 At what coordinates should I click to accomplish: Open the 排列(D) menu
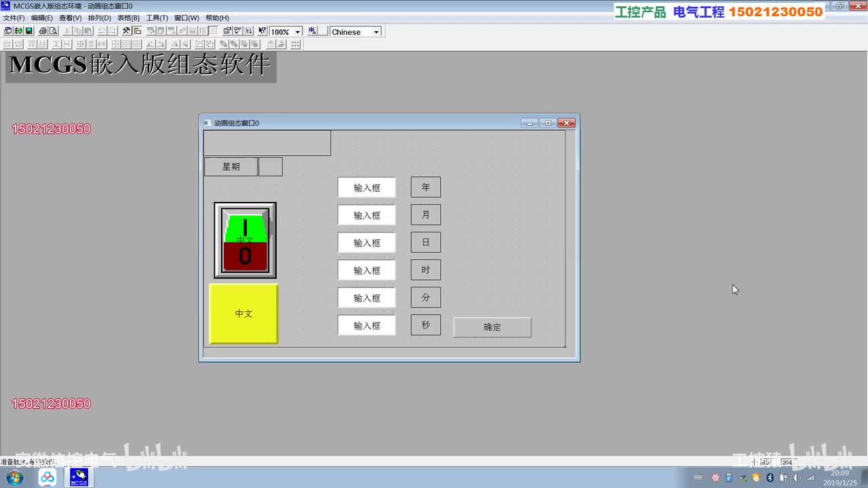tap(100, 18)
